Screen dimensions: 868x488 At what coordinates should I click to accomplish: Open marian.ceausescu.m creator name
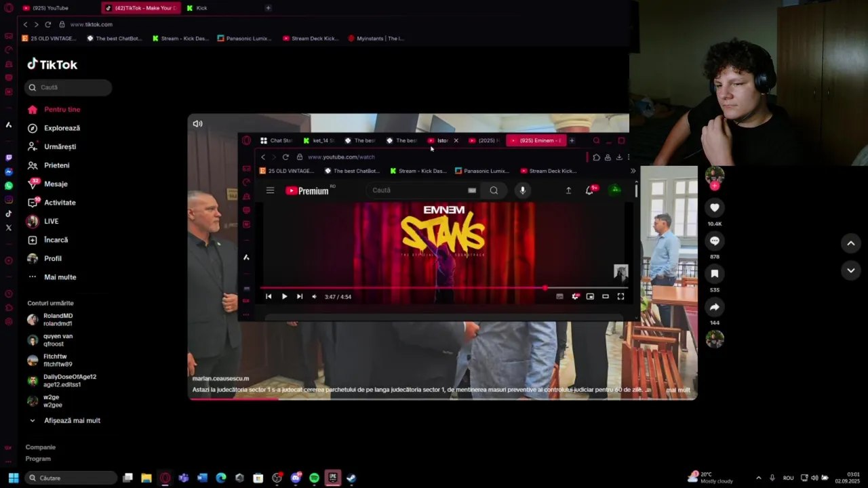pos(220,378)
